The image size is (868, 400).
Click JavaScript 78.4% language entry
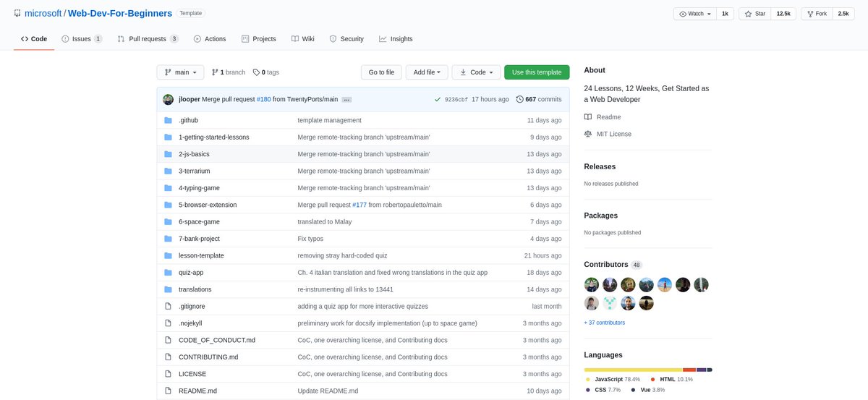[x=613, y=379]
